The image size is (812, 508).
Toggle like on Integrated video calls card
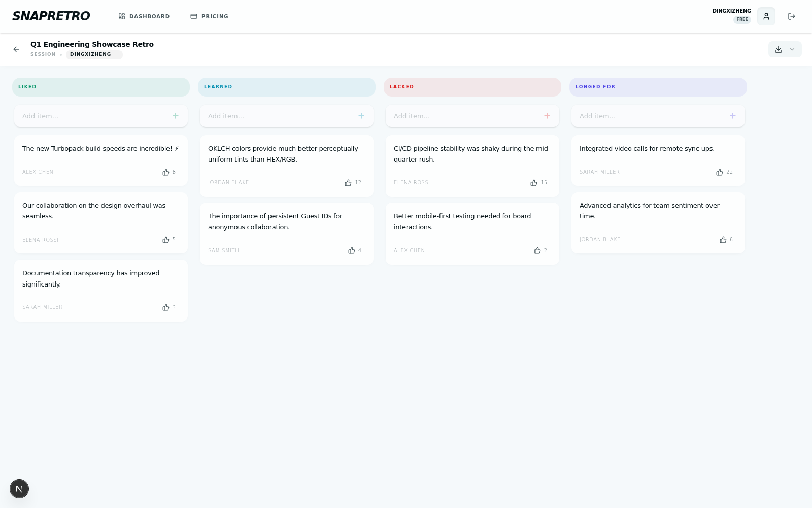(720, 172)
